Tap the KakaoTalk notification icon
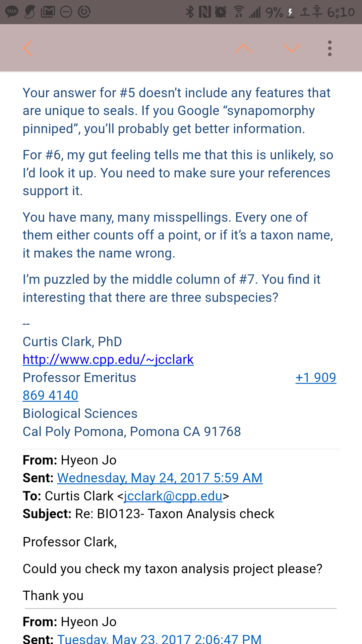 [12, 12]
